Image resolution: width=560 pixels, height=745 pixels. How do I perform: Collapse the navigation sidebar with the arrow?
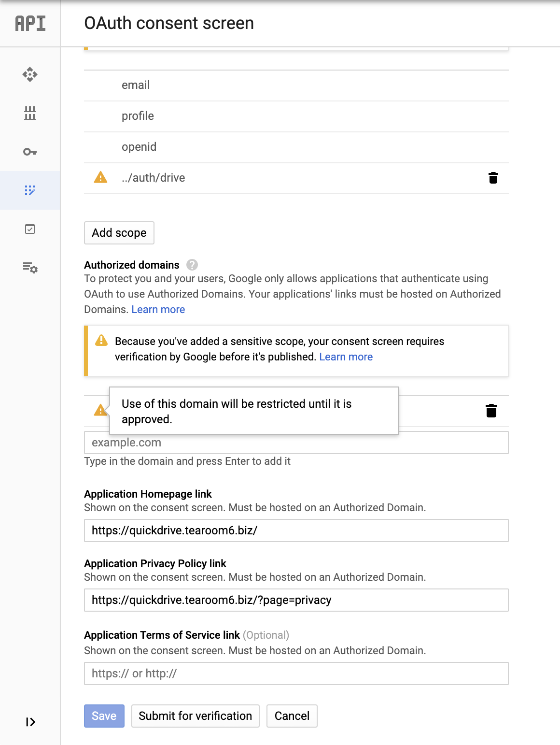[31, 722]
